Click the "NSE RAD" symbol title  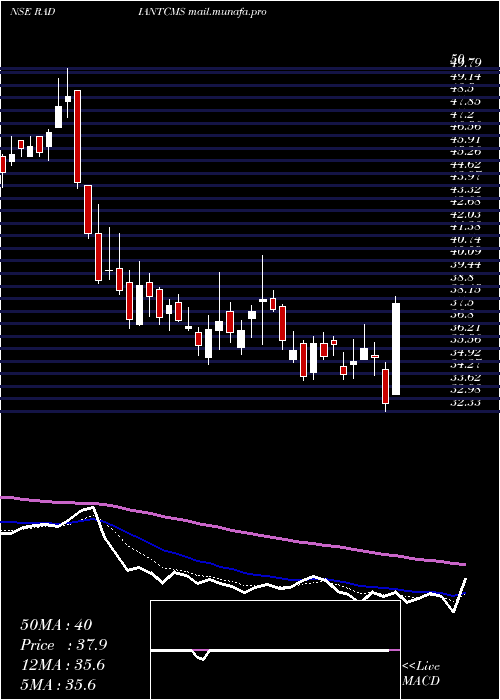pyautogui.click(x=32, y=12)
